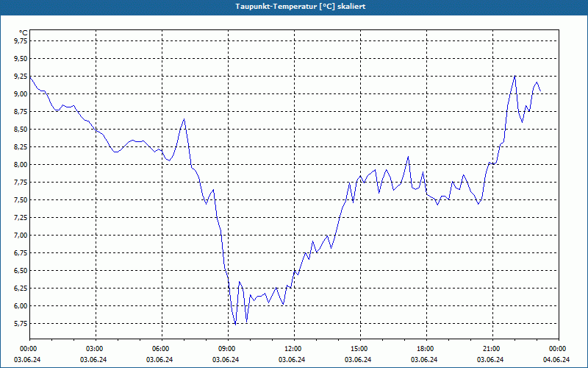The image size is (588, 368).
Task: Click the 04.06.24 date label
Action: 556,359
